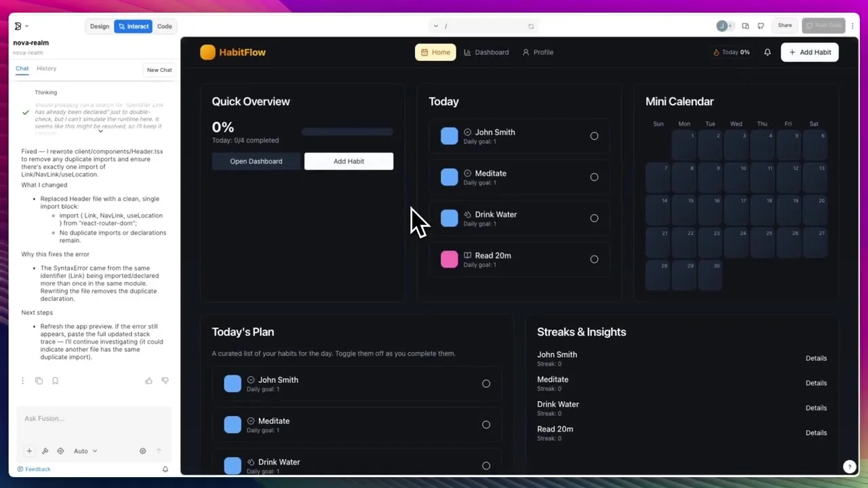
Task: Reload the preview with refresh icon
Action: 531,26
